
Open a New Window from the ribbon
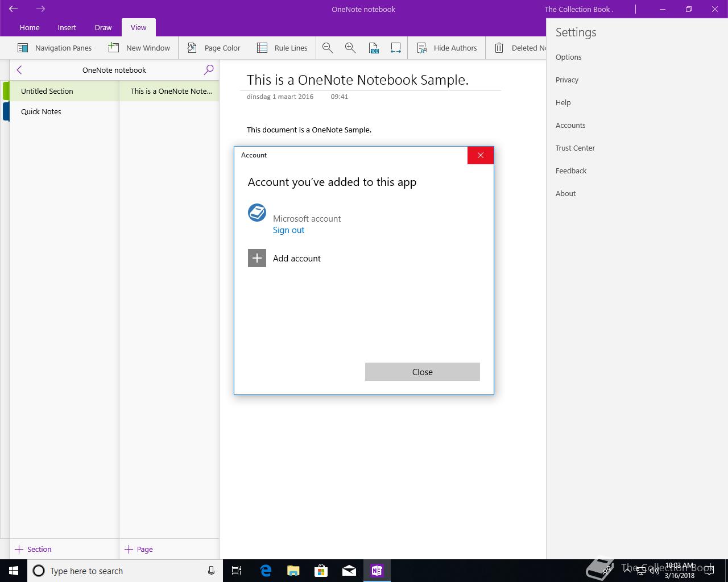point(139,48)
